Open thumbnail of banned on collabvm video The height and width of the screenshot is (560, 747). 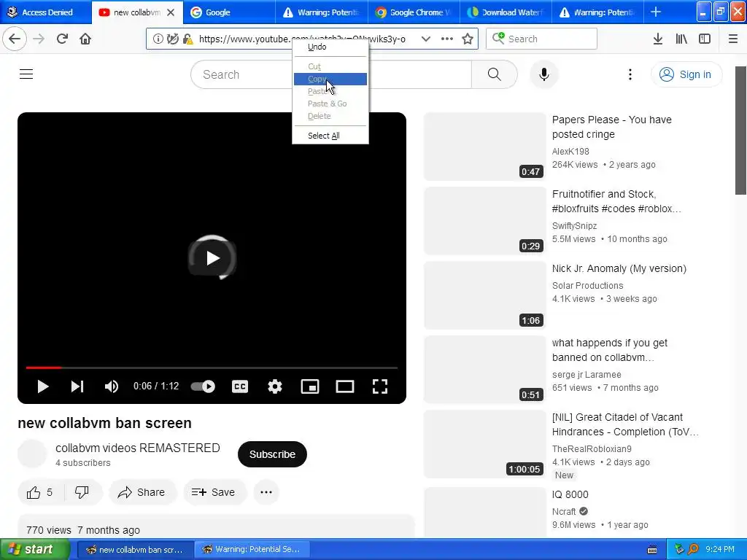point(484,370)
